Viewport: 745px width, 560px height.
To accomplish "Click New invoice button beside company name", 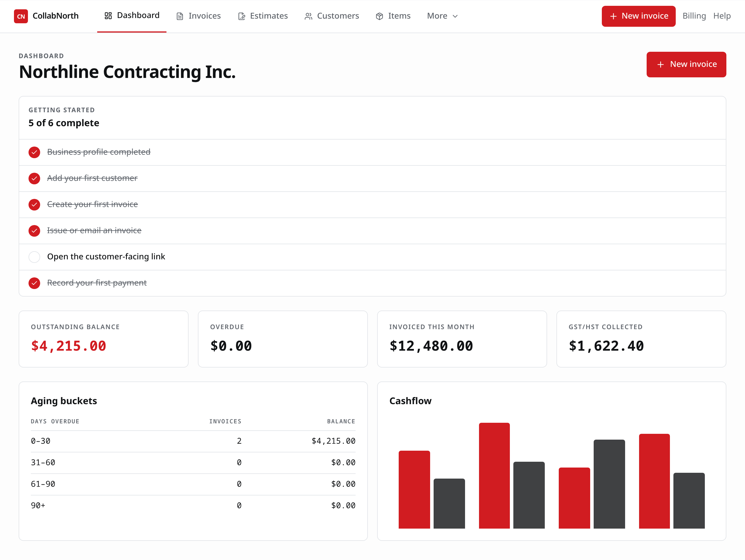I will click(x=686, y=64).
